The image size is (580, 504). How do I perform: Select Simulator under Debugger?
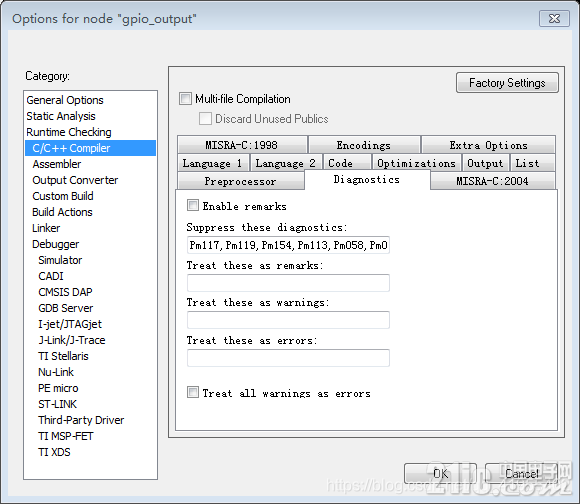[60, 260]
